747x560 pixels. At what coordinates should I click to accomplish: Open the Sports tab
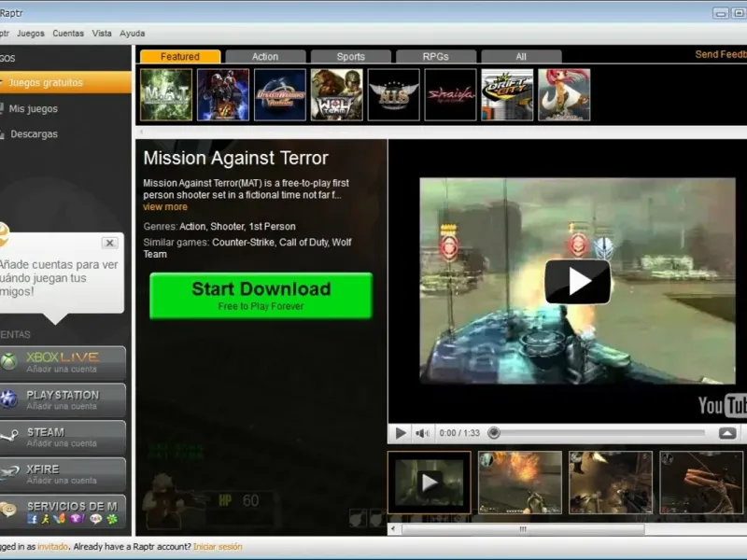click(351, 56)
